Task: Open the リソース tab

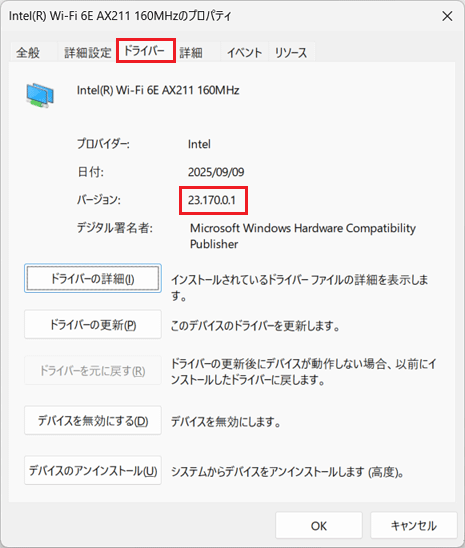Action: tap(291, 52)
